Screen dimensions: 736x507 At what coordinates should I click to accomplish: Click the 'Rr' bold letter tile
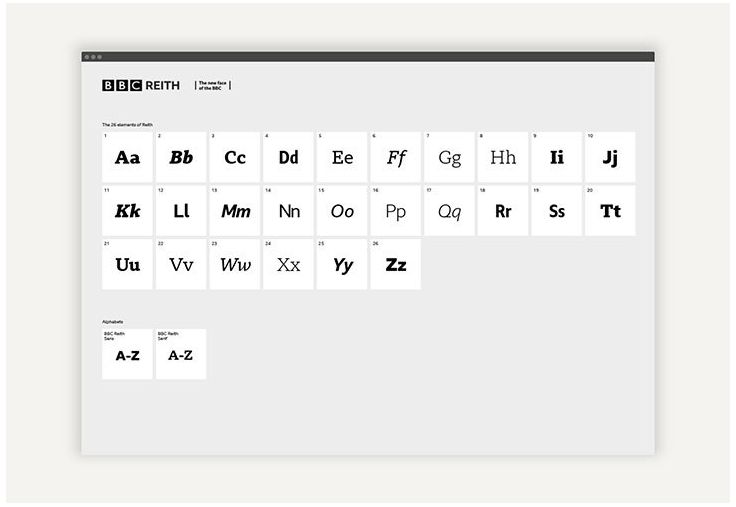tap(503, 211)
